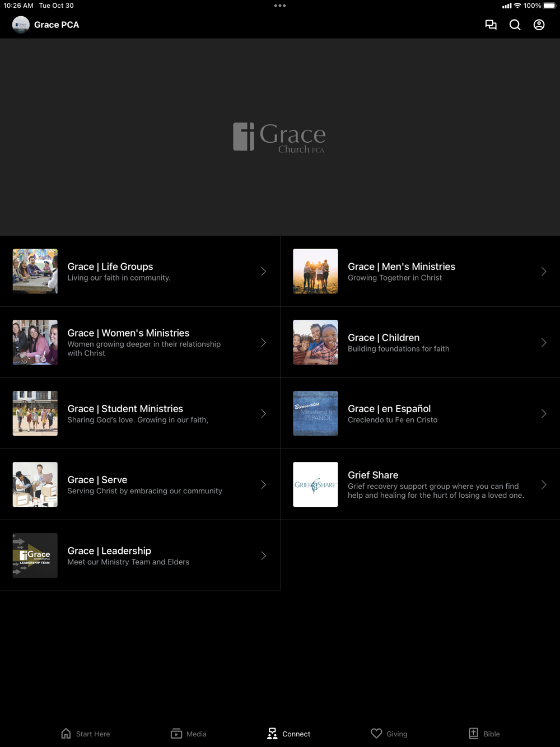Tap 'Creciendo tu Fe en Cristo' subtitle
This screenshot has height=747, width=560.
click(x=393, y=420)
